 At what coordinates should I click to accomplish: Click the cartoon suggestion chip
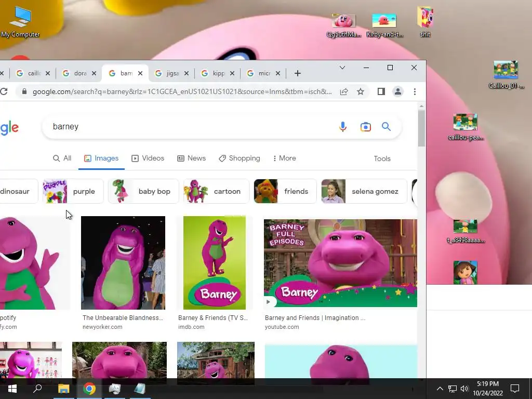(x=217, y=191)
